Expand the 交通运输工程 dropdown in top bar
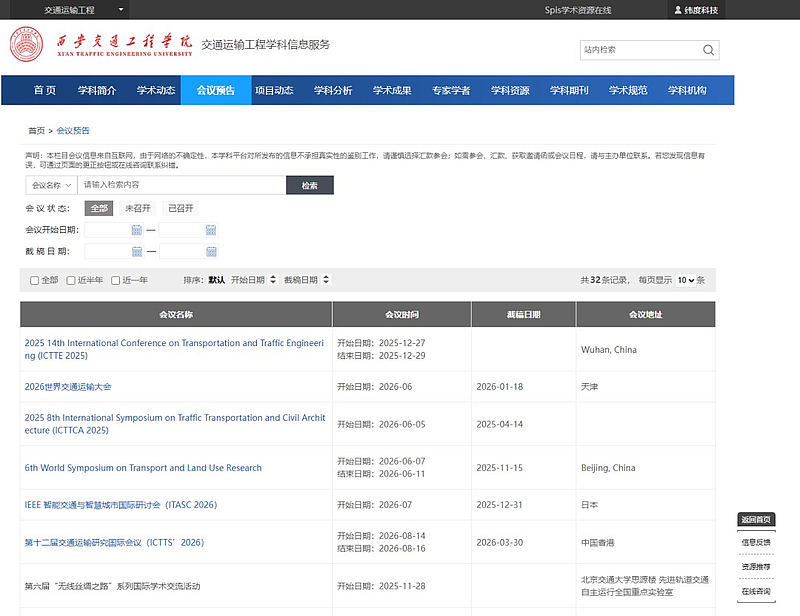The image size is (800, 616). tap(121, 10)
